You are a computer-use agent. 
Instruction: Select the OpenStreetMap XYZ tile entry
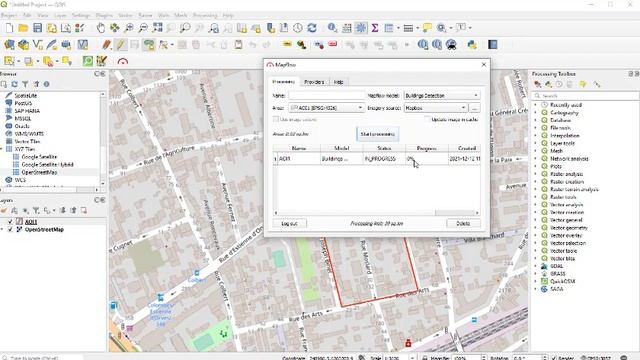coord(39,172)
